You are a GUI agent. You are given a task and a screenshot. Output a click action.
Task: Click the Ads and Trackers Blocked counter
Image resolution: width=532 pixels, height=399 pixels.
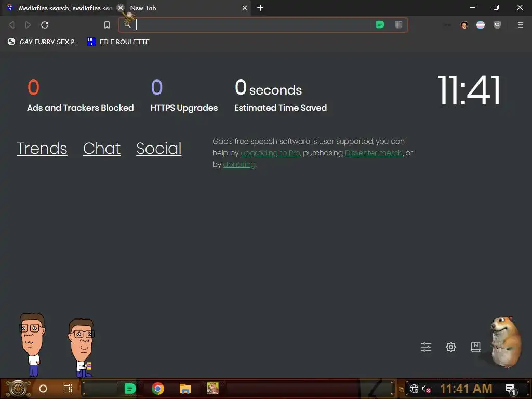(81, 96)
